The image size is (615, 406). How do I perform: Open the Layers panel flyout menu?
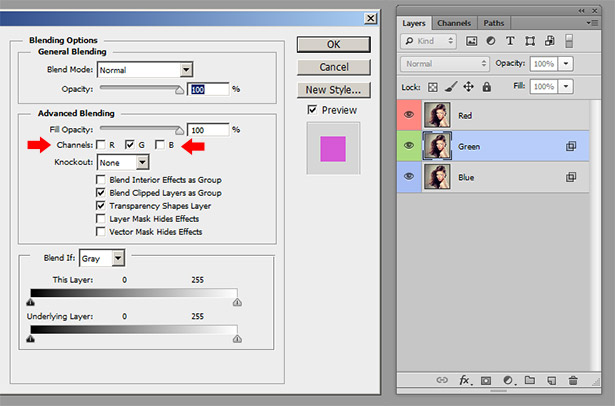tap(592, 23)
